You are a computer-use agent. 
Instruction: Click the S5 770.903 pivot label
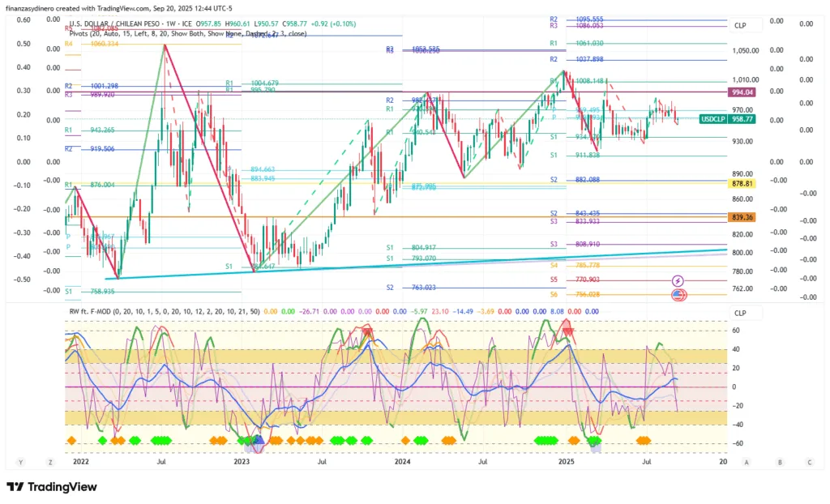click(x=575, y=280)
